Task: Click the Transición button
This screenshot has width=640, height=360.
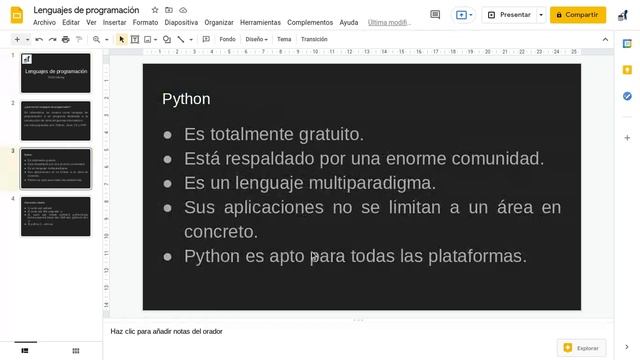Action: (x=314, y=39)
